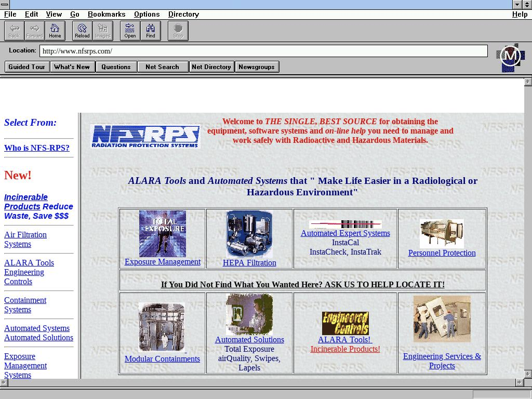Screen dimensions: 532x399
Task: Click the Mosaic globe logo icon
Action: coord(510,57)
